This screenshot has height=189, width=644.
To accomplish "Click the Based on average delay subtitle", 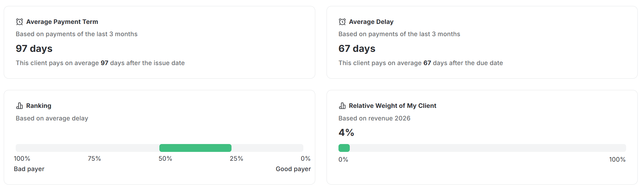I will (x=52, y=118).
